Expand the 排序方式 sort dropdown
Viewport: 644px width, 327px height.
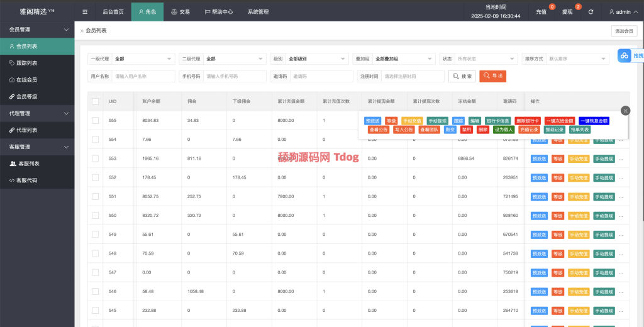click(x=577, y=58)
